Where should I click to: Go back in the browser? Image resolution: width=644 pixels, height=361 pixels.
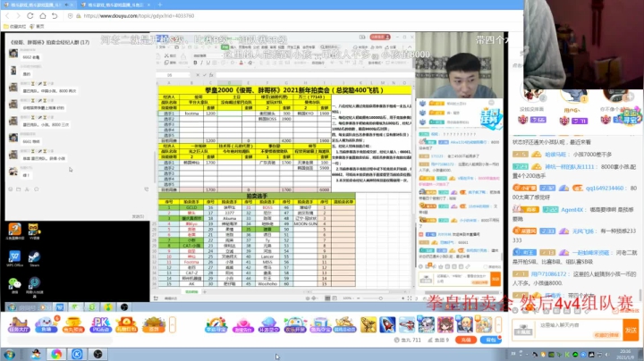[7, 15]
